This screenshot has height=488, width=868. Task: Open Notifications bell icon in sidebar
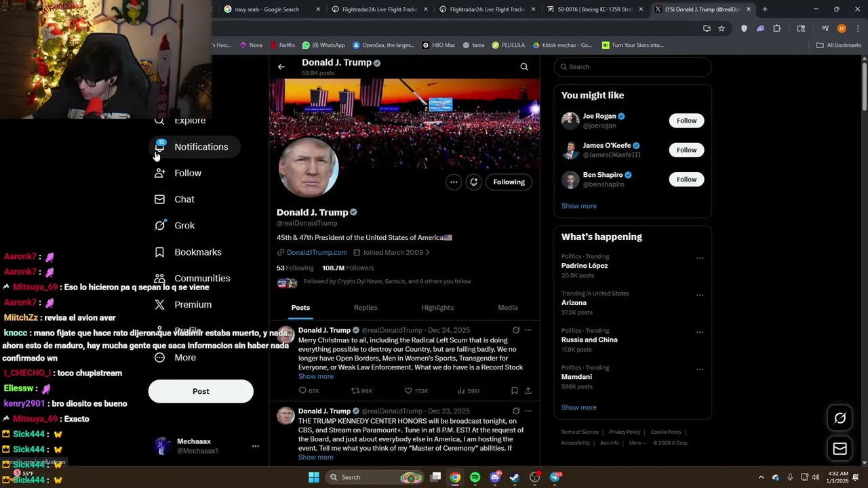pos(159,146)
